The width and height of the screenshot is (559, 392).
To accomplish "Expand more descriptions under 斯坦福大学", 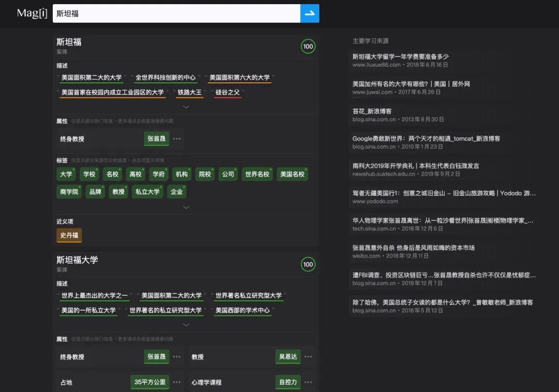I will [186, 325].
